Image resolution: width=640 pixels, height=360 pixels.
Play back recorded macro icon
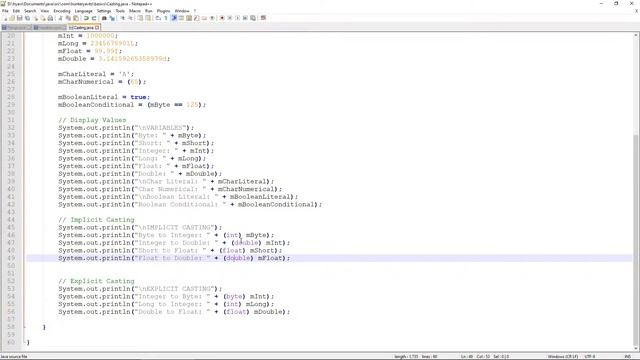238,18
